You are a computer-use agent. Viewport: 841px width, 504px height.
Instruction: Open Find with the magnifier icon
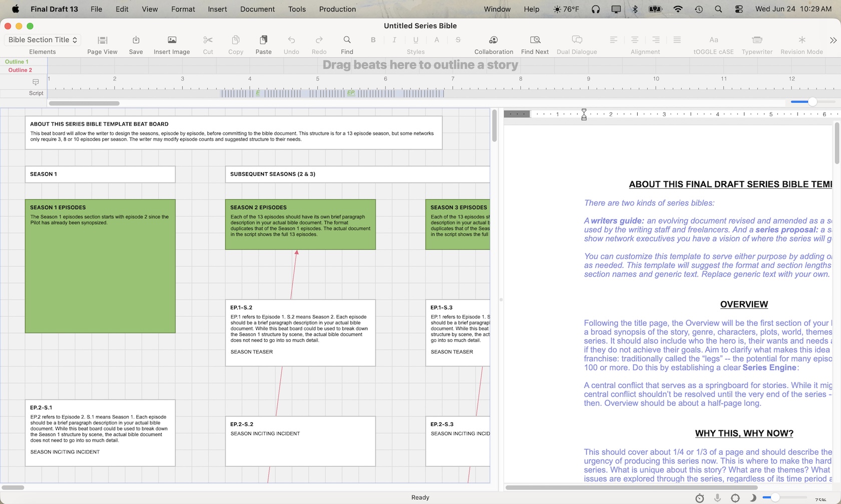(347, 40)
